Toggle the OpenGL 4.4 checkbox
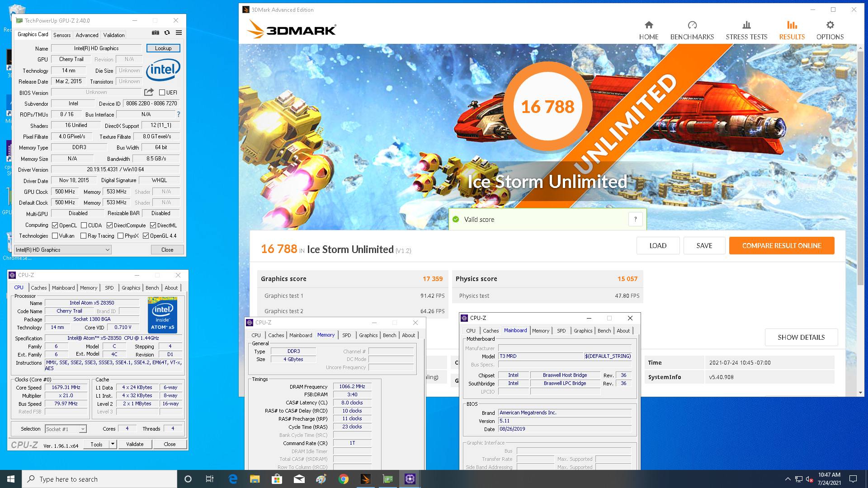 tap(146, 236)
